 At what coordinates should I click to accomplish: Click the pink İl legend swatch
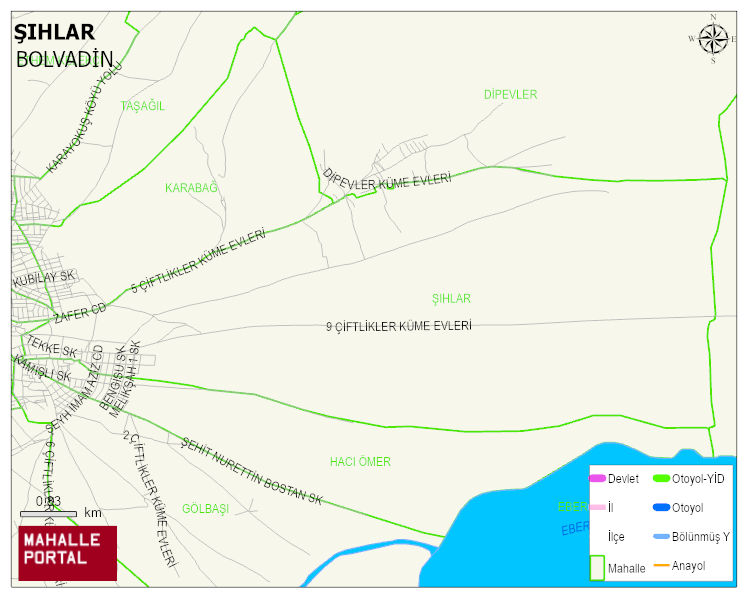pyautogui.click(x=597, y=507)
